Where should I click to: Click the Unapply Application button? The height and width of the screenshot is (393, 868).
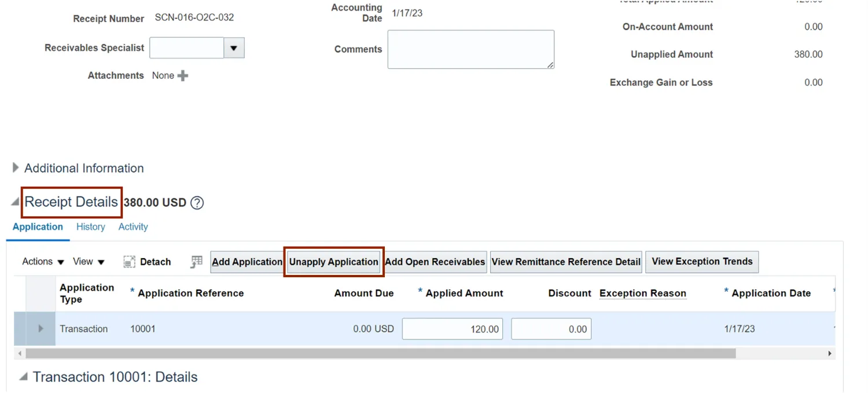coord(334,262)
